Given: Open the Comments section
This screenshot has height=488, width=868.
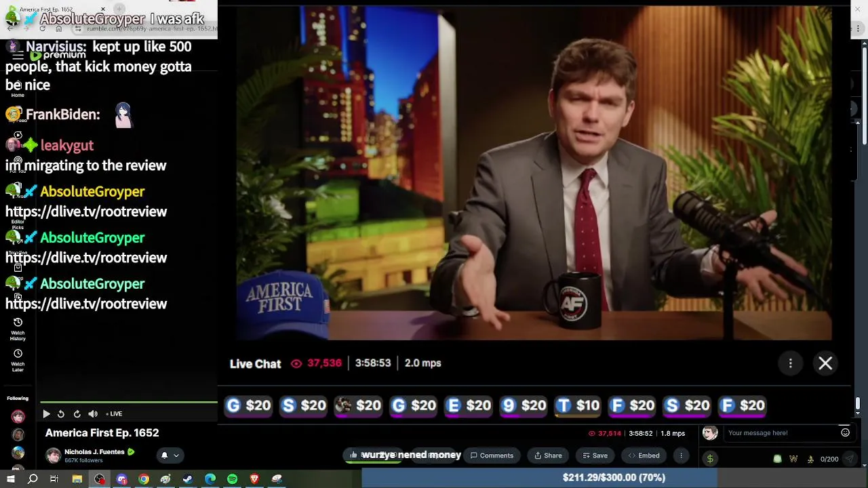Looking at the screenshot, I should (492, 455).
